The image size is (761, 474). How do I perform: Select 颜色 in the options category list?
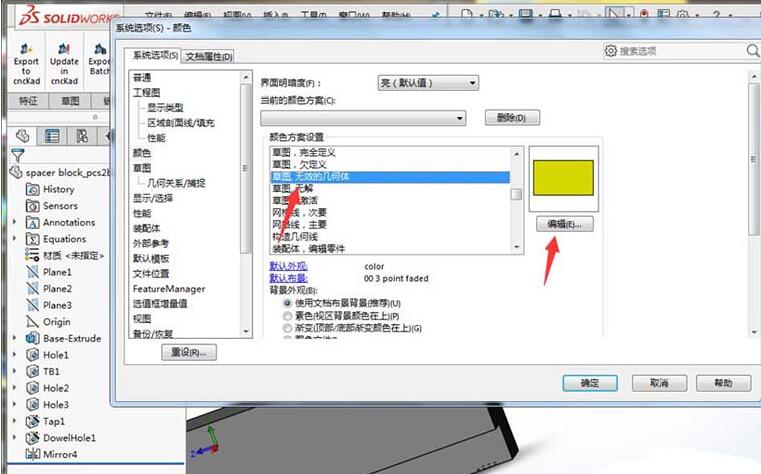tap(142, 153)
